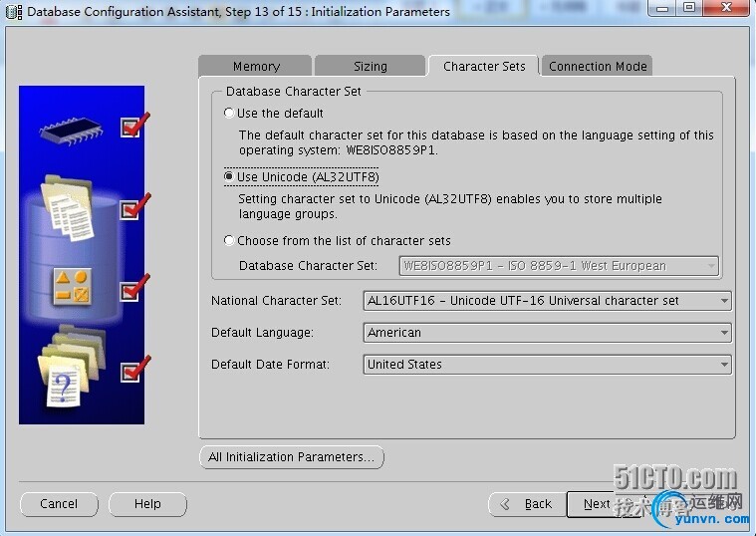Open the Connection Mode tab
The width and height of the screenshot is (756, 536).
(598, 66)
